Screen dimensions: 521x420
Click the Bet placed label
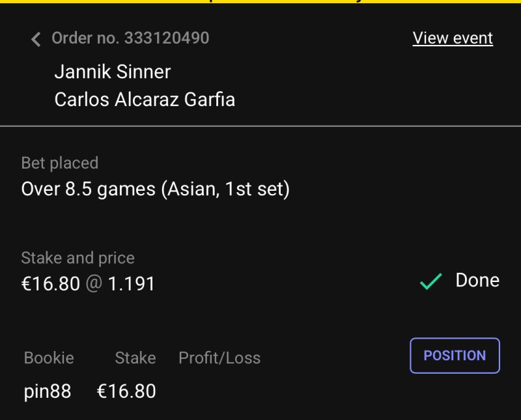[60, 163]
